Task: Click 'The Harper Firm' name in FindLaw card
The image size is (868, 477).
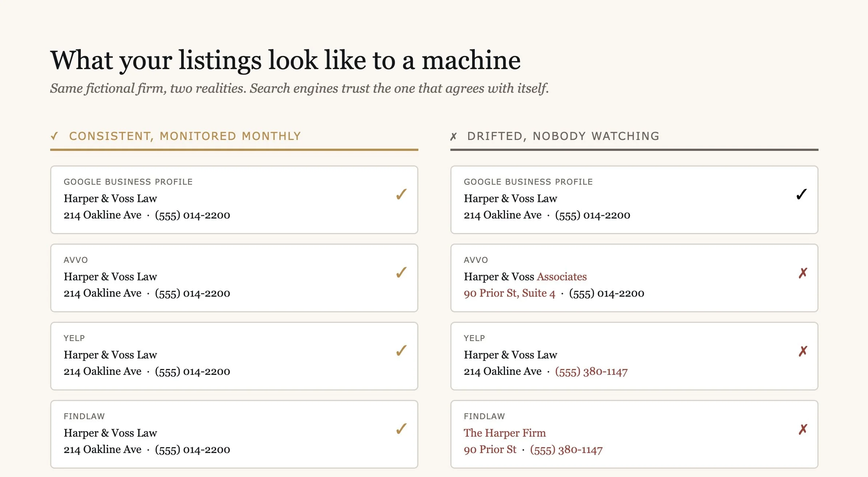Action: tap(505, 433)
